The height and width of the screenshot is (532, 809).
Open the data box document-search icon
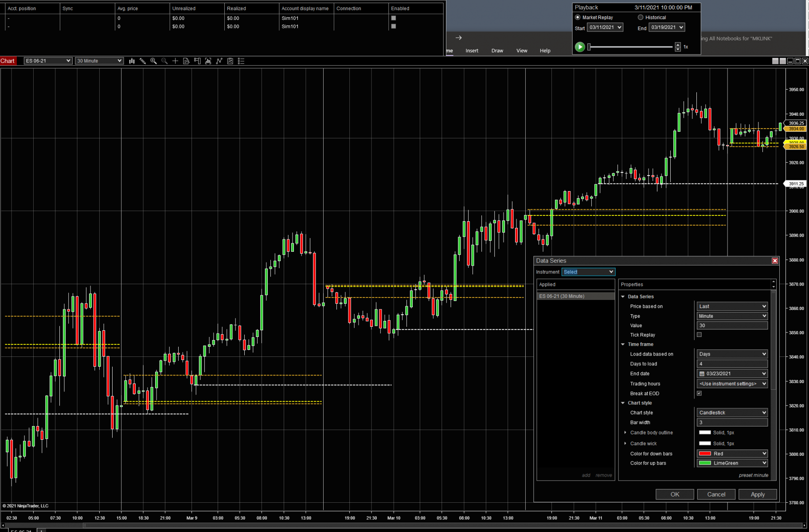[x=186, y=61]
